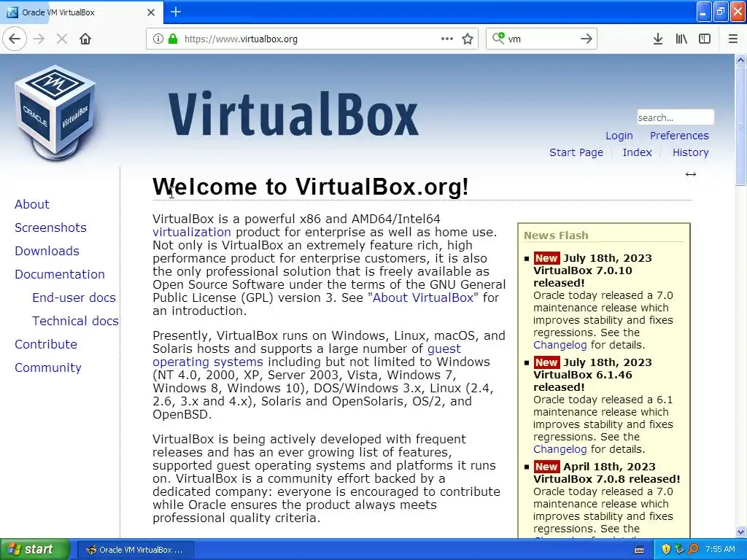
Task: Click the site search box
Action: click(675, 117)
